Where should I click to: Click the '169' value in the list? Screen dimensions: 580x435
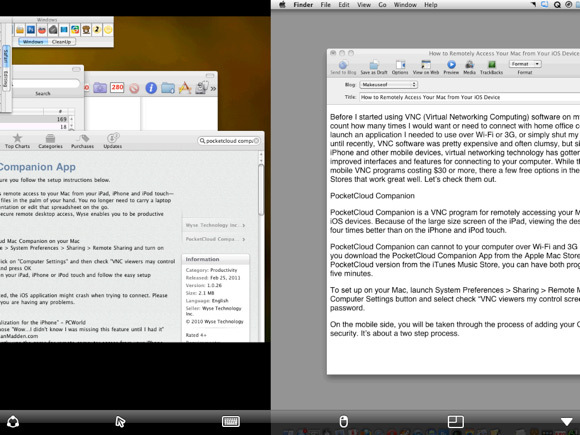[x=62, y=119]
